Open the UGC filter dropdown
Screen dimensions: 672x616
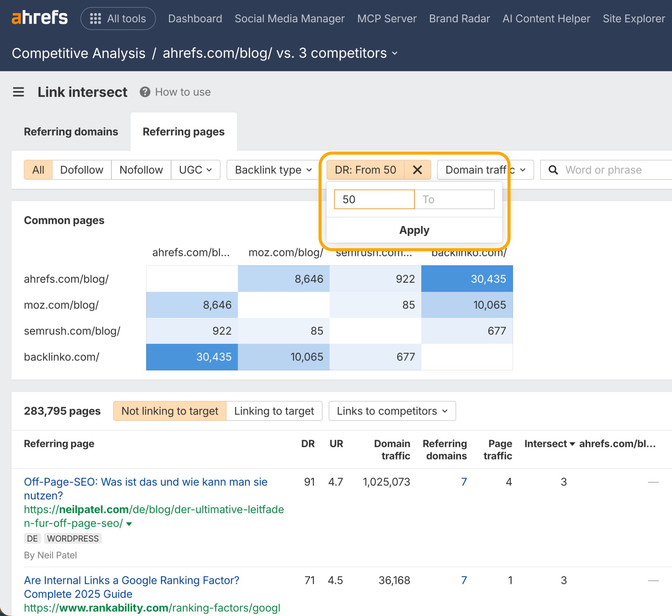pos(196,170)
